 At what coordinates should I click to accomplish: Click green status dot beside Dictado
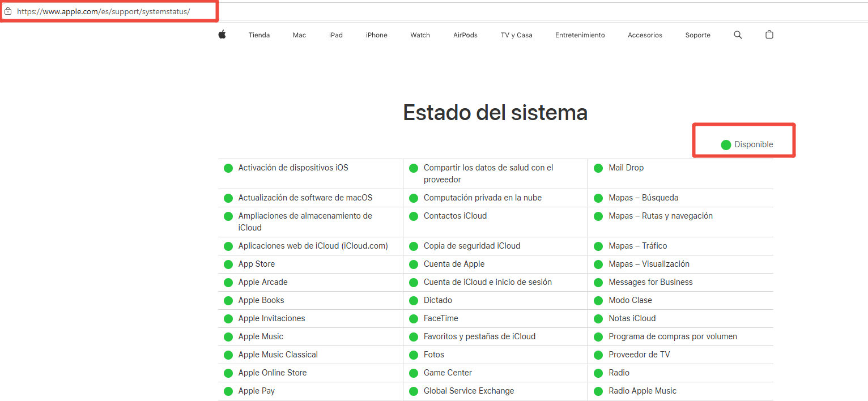click(x=414, y=301)
